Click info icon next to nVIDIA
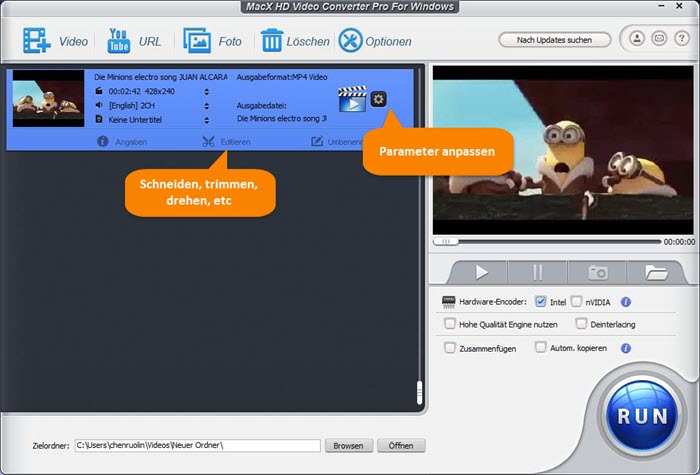Viewport: 700px width, 475px height. tap(626, 302)
